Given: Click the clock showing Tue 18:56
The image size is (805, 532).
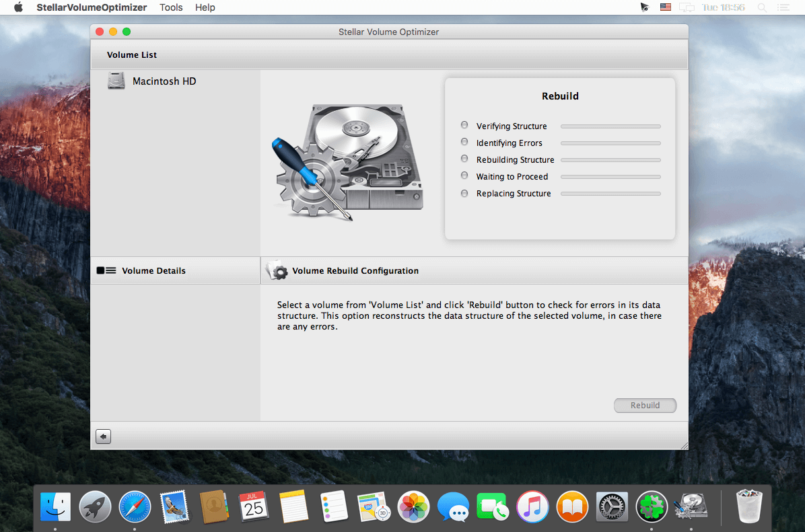Looking at the screenshot, I should click(x=723, y=7).
